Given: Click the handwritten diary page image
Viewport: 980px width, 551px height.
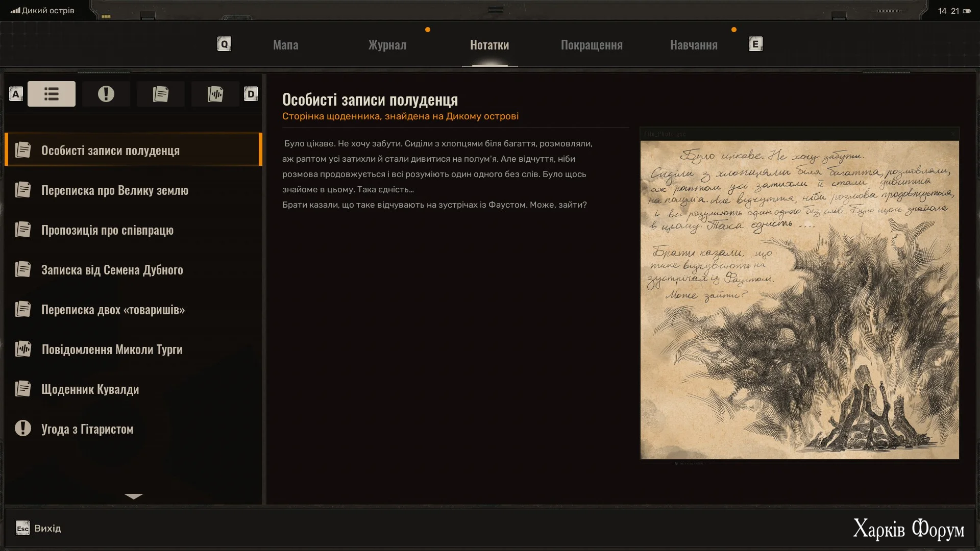Looking at the screenshot, I should [x=799, y=300].
